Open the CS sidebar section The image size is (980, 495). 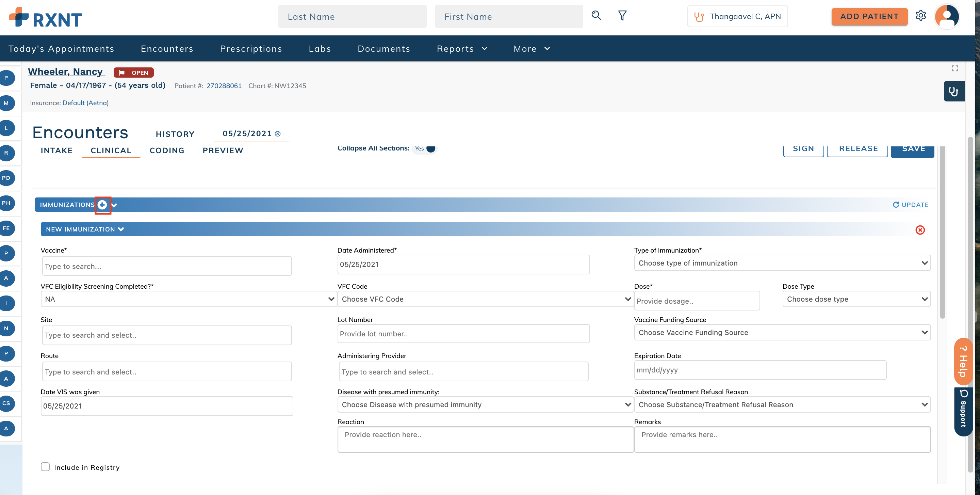tap(6, 403)
